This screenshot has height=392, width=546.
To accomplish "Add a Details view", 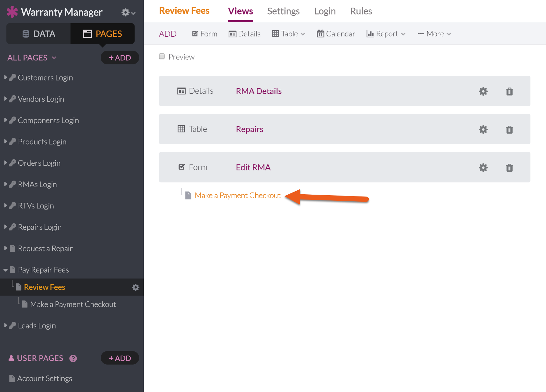I will [244, 34].
